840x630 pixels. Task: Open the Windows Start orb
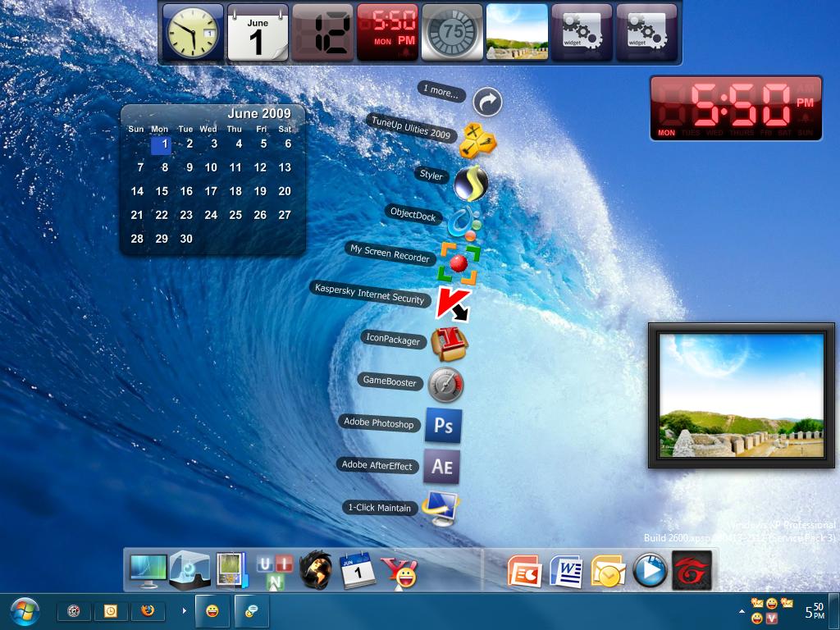25,610
